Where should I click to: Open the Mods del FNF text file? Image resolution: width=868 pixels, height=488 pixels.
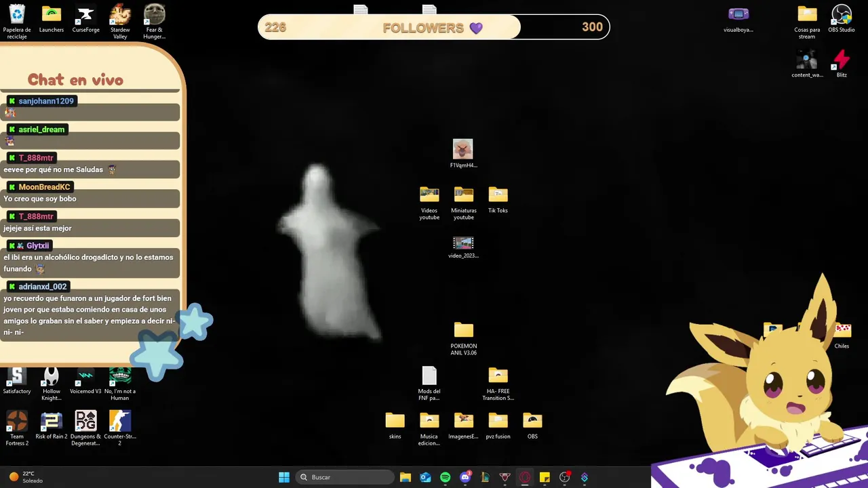[x=429, y=383]
